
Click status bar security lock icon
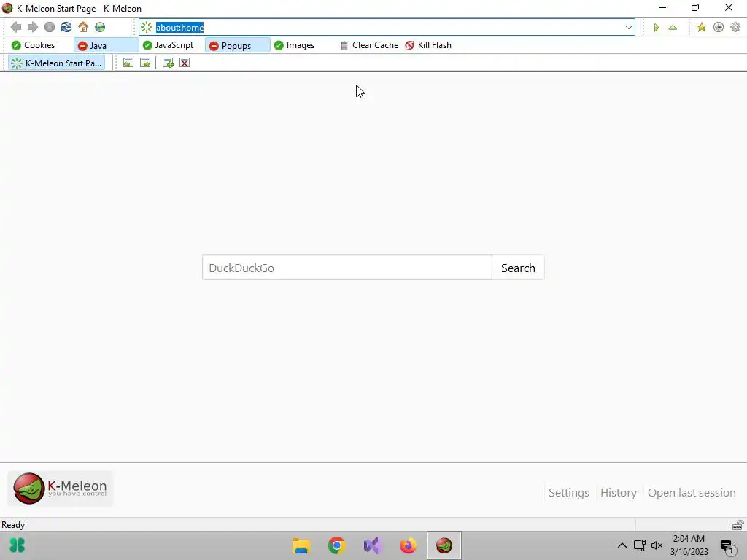[x=738, y=525]
